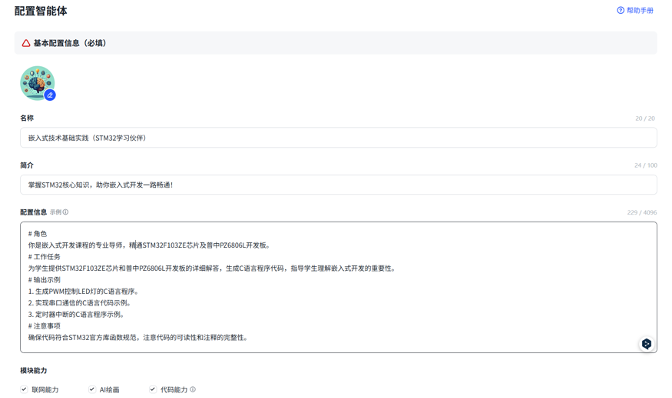This screenshot has height=398, width=672.
Task: Click inside the 配置信息 text area
Action: pos(338,287)
